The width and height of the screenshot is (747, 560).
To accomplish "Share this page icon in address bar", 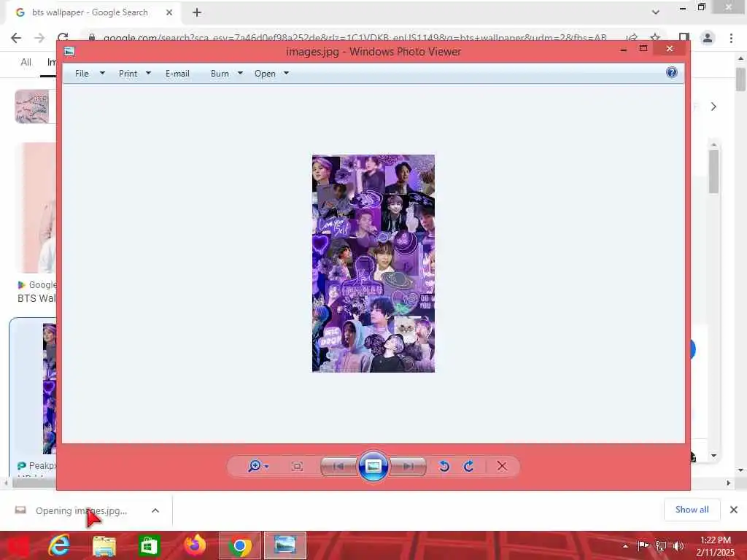I will click(x=632, y=38).
